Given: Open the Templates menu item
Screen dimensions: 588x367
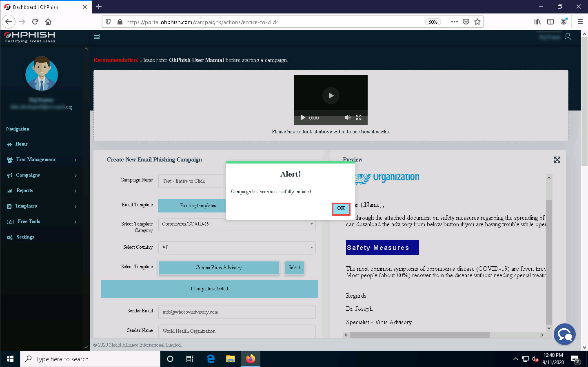Looking at the screenshot, I should [26, 206].
